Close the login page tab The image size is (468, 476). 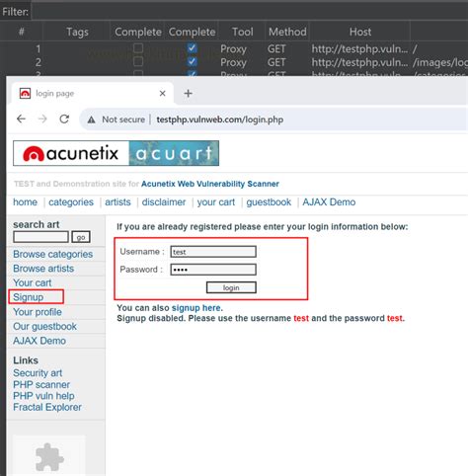[162, 94]
